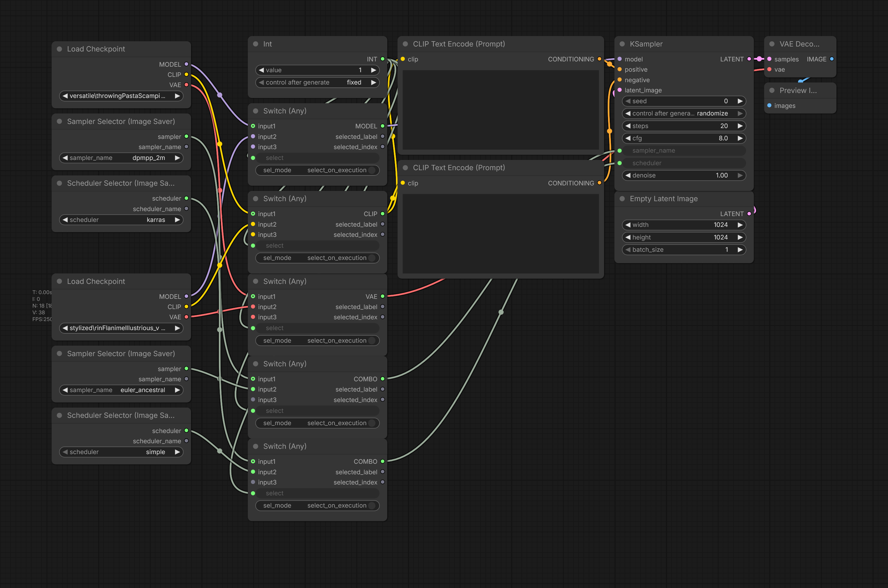Open the scheduler dropdown showing simple
Screen dimensions: 888x588
click(121, 452)
